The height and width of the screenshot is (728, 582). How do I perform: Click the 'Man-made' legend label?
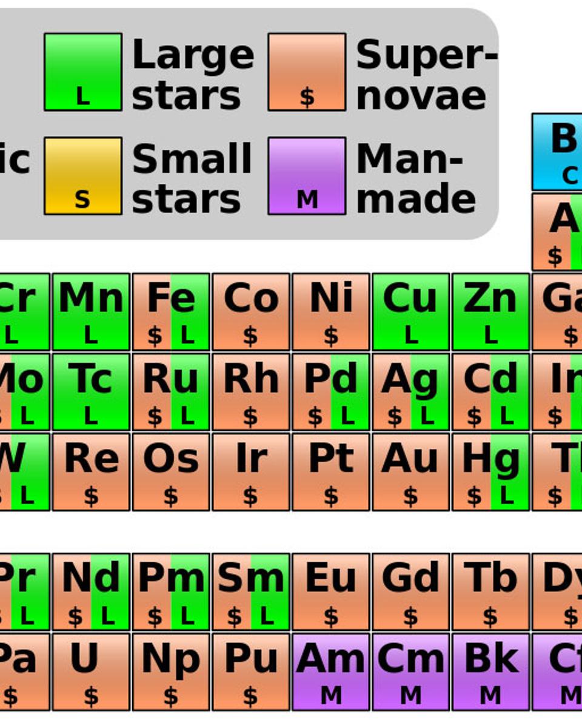(x=416, y=179)
